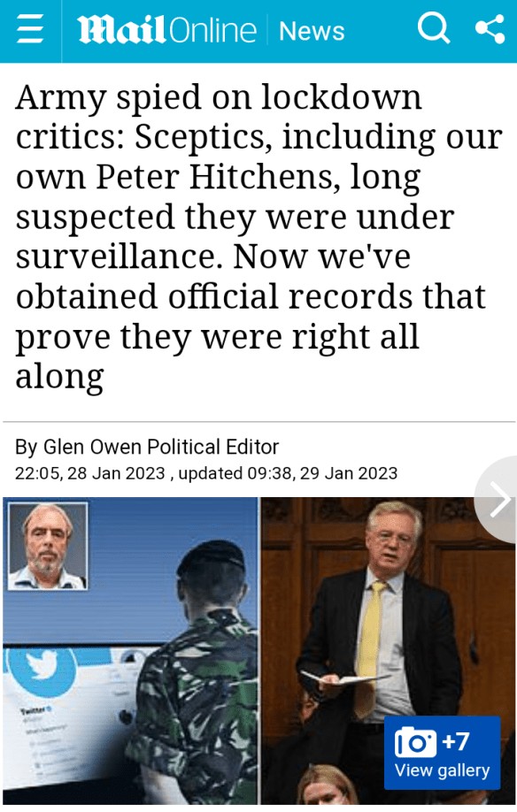Tap the MailOnline logo
517x812 pixels.
pyautogui.click(x=166, y=30)
